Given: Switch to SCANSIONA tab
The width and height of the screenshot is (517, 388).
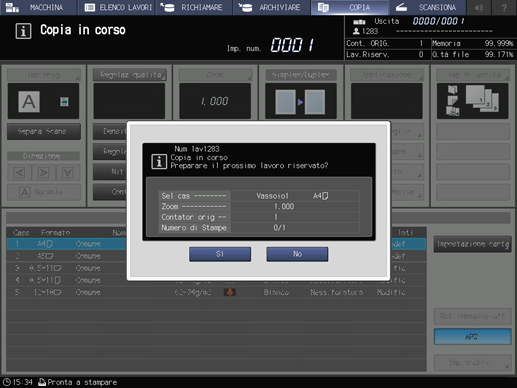Looking at the screenshot, I should pos(427,7).
